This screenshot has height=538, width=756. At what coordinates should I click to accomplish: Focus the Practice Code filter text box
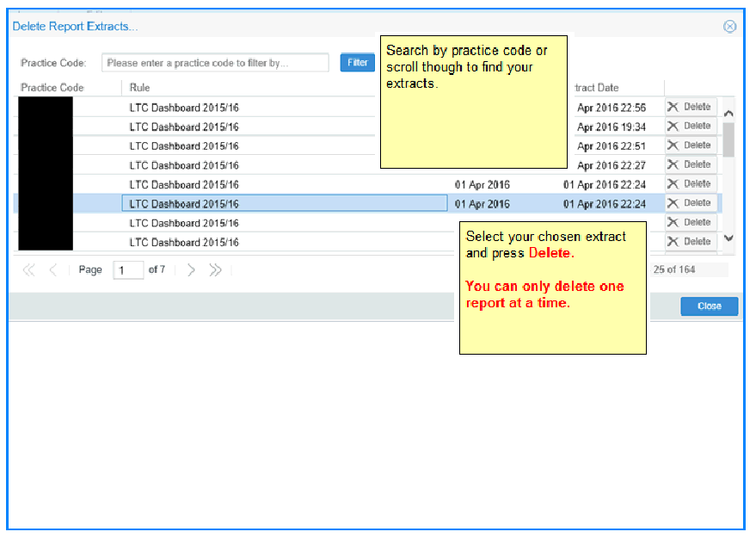(215, 63)
